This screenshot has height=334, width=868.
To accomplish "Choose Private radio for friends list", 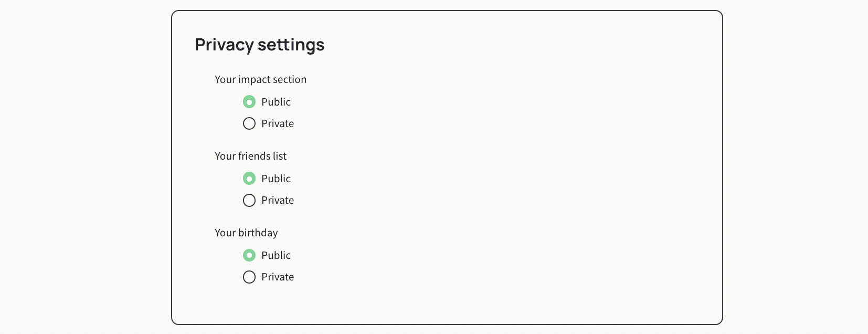I will point(249,200).
